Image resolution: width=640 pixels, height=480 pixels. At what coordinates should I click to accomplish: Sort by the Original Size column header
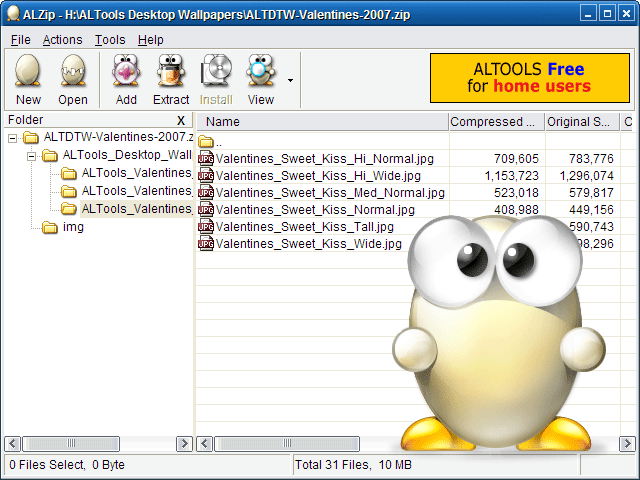[x=582, y=122]
